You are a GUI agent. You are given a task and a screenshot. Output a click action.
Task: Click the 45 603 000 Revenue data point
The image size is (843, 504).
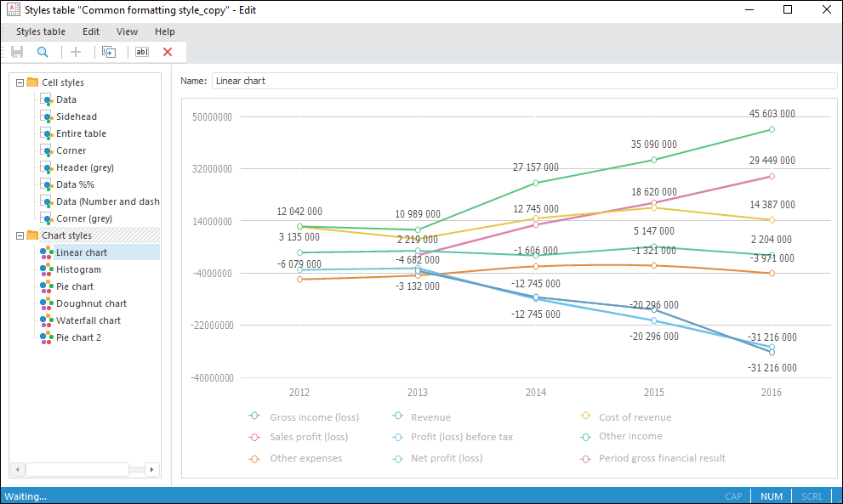click(772, 129)
